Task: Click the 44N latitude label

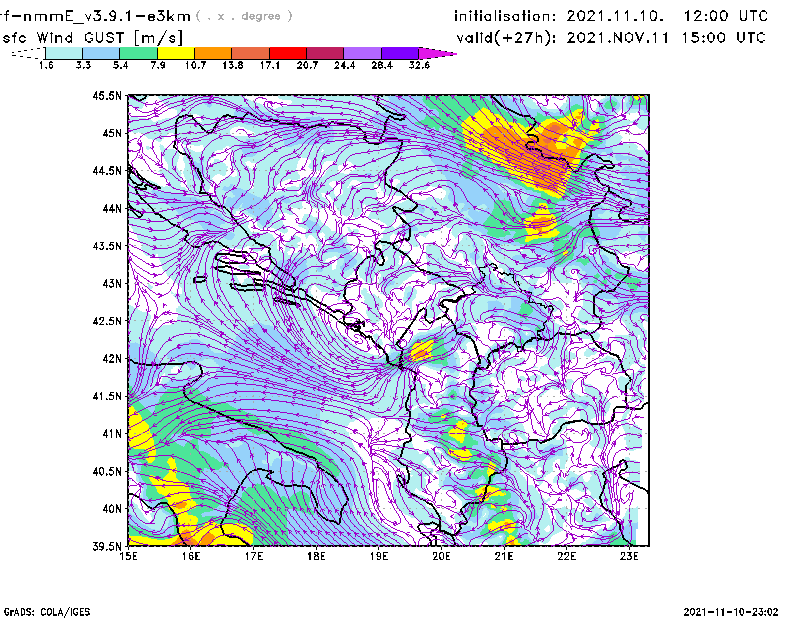Action: [112, 208]
